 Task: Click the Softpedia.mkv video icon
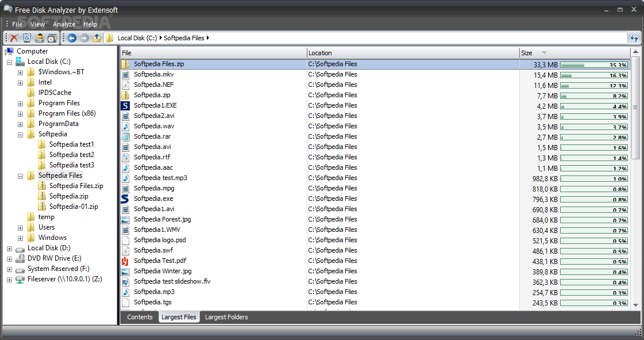[x=125, y=74]
